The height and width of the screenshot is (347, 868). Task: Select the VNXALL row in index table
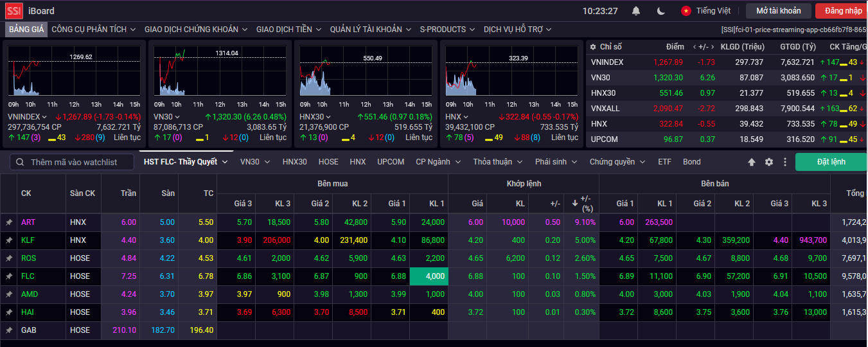(727, 109)
